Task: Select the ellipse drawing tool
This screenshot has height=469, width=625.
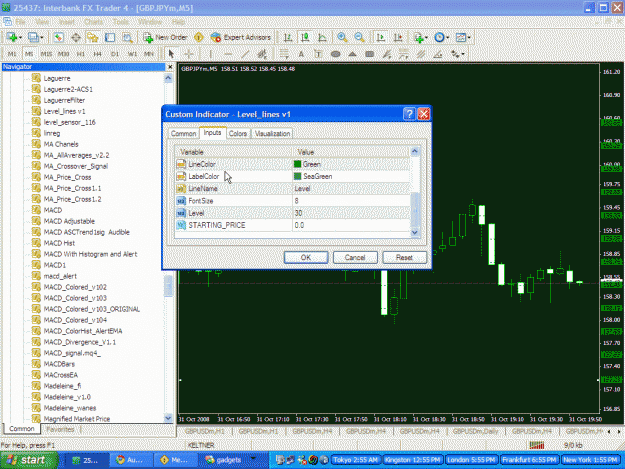Action: pyautogui.click(x=336, y=54)
